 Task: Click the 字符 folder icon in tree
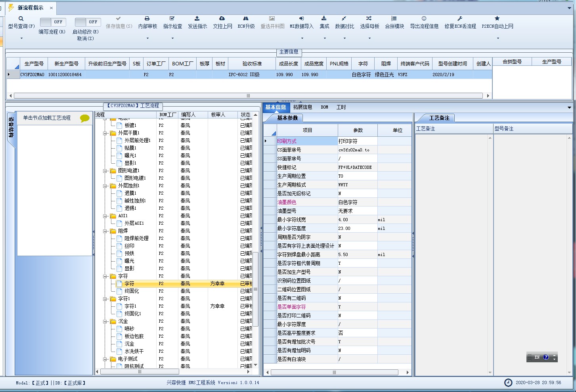113,276
